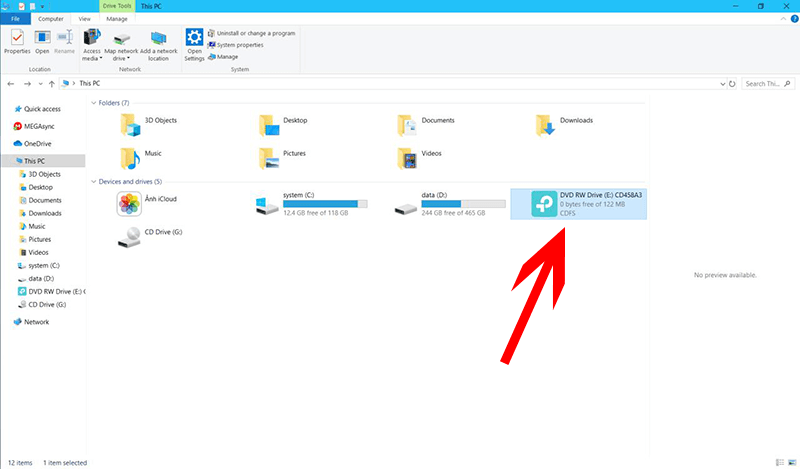The height and width of the screenshot is (469, 800).
Task: Open Documents in navigation tree
Action: coord(40,201)
